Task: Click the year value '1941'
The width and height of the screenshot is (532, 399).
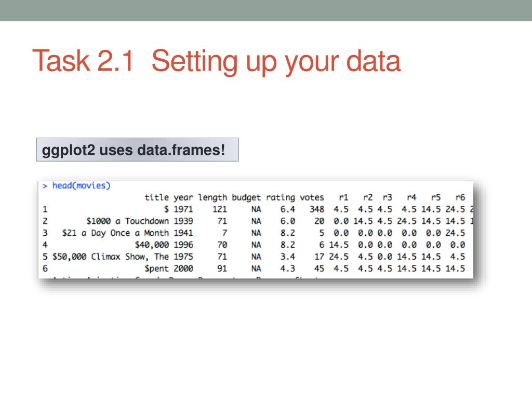Action: tap(183, 233)
